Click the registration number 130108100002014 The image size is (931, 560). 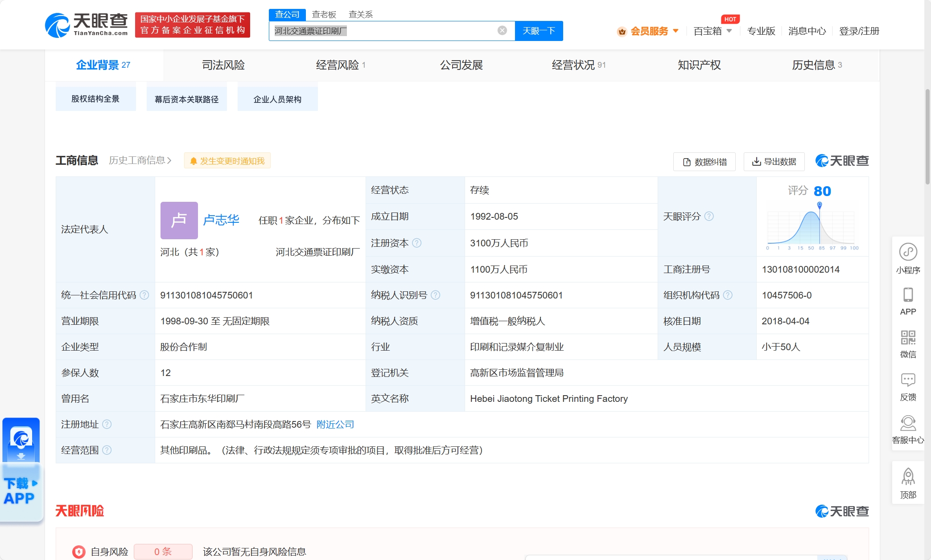coord(800,269)
